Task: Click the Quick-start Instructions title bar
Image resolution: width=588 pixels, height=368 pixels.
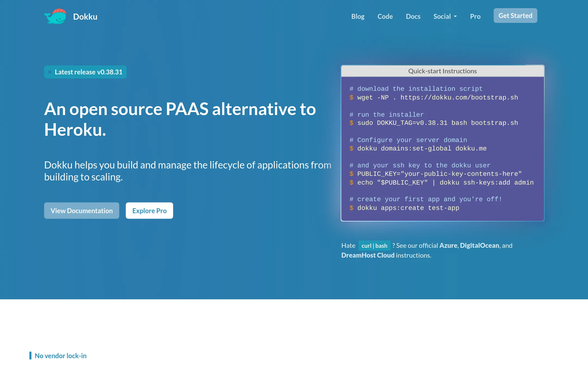Action: 442,71
